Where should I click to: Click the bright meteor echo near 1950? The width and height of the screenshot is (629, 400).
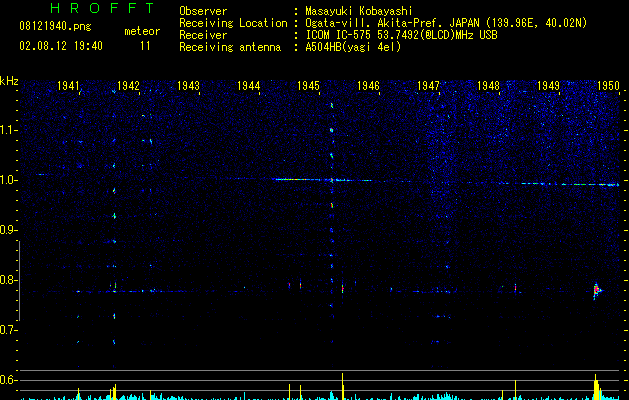pos(597,290)
